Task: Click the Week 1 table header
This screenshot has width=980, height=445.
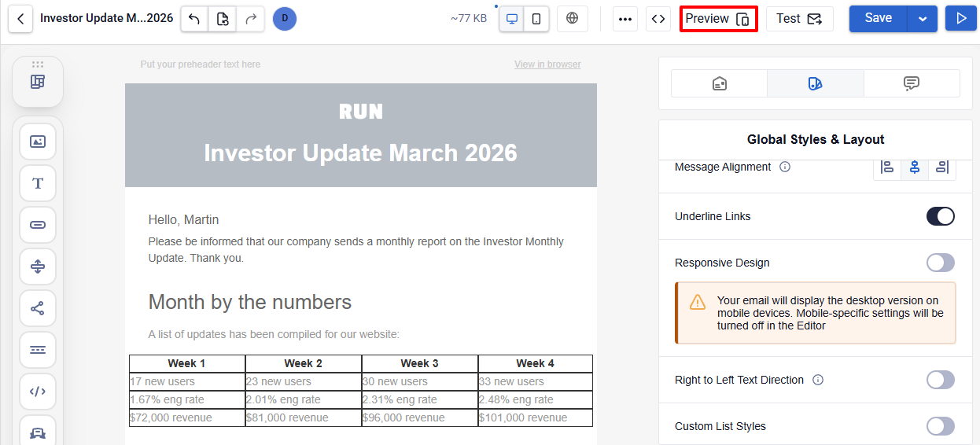Action: pos(187,363)
